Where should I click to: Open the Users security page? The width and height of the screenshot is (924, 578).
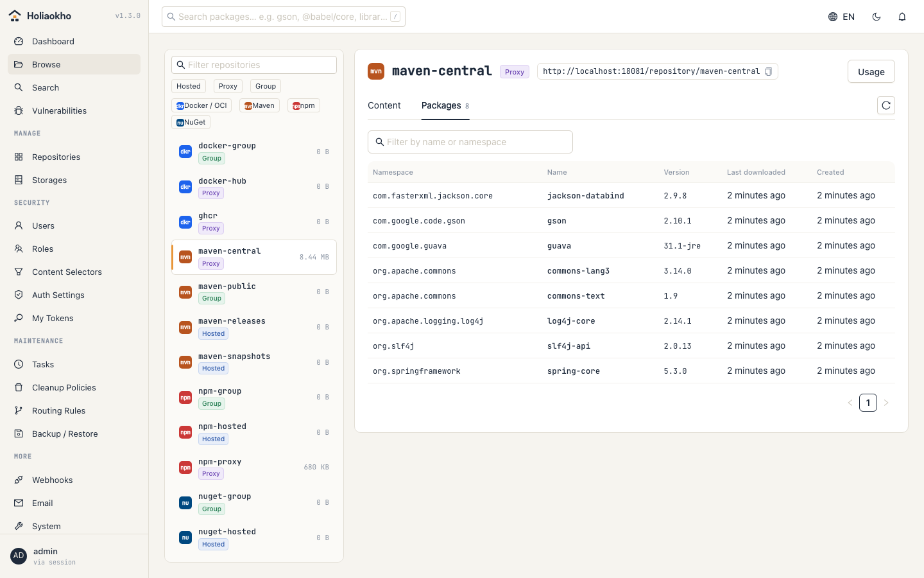click(74, 225)
